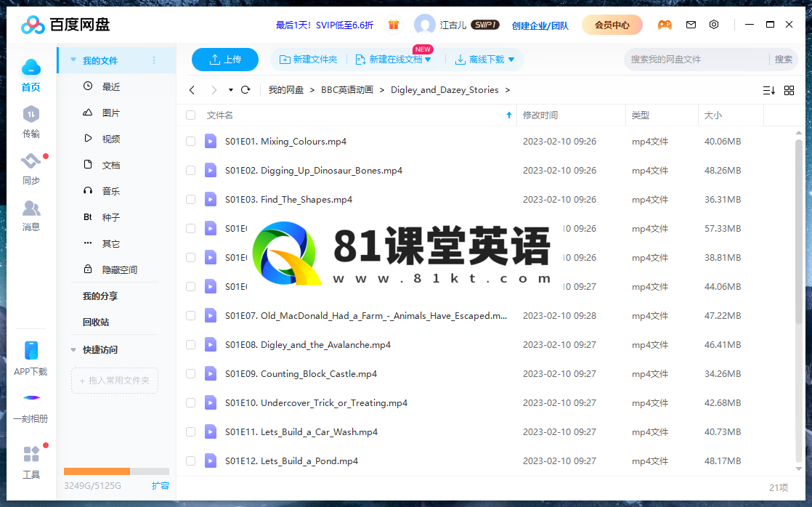
Task: Click the 搜索我的网盘文件 search field
Action: click(697, 60)
